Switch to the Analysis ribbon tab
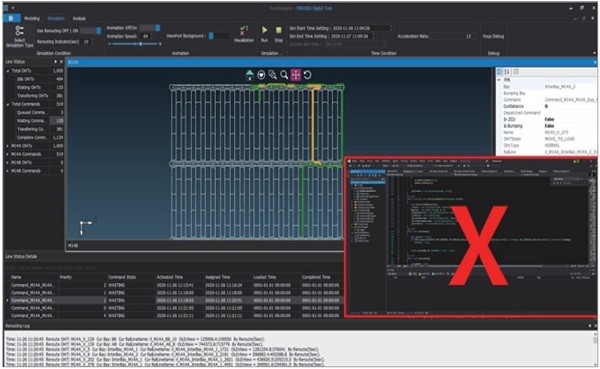 (79, 18)
